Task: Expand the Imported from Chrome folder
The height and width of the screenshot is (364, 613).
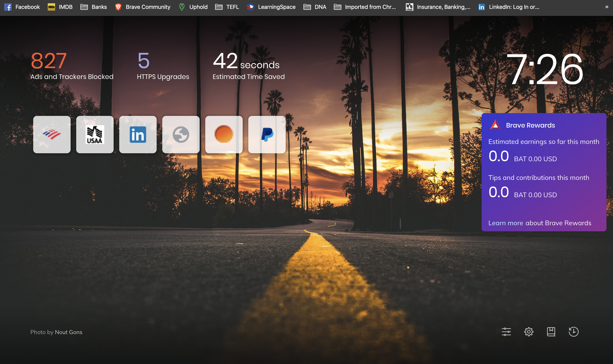Action: [365, 7]
